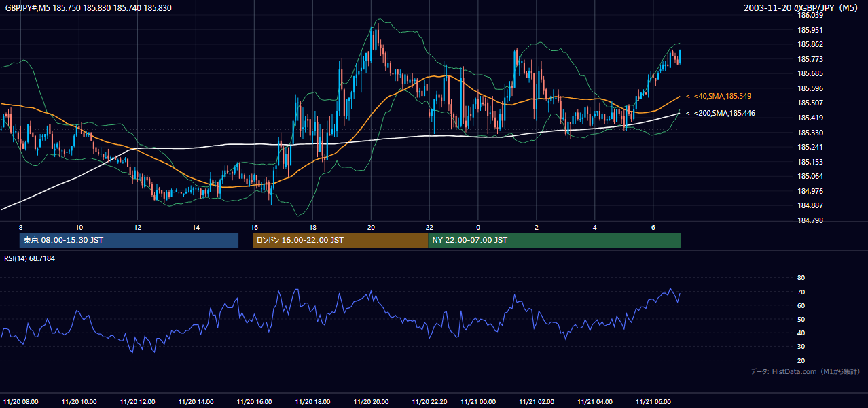Click hour tick 12 under price chart

pyautogui.click(x=138, y=228)
